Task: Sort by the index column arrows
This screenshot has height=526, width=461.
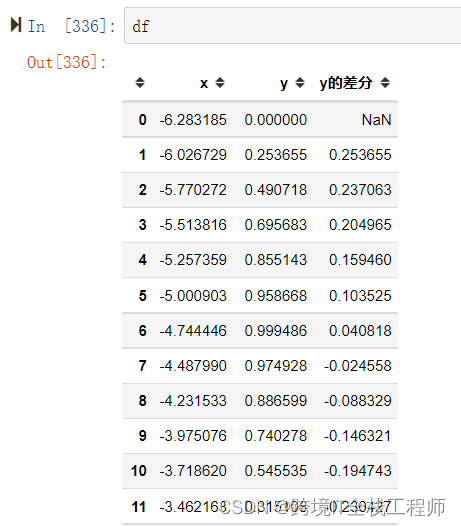Action: [140, 83]
